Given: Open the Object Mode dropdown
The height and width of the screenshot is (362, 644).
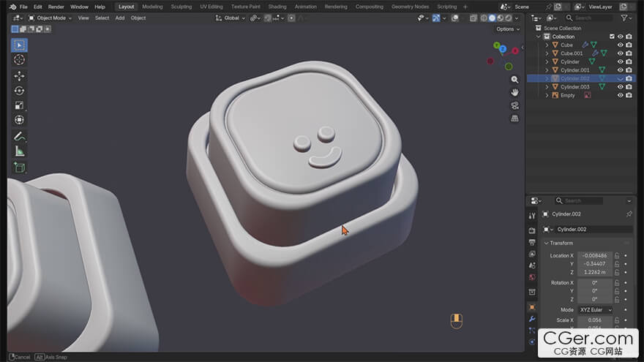Looking at the screenshot, I should (x=50, y=18).
